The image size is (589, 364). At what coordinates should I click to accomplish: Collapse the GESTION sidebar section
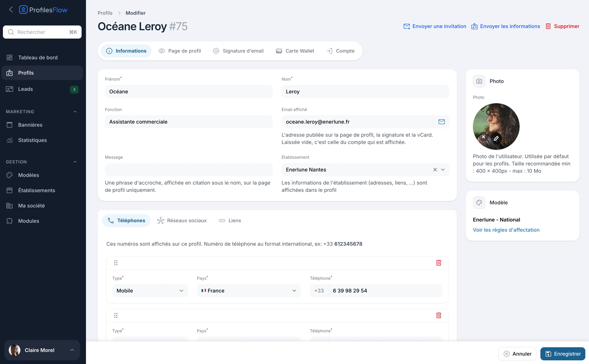(75, 162)
